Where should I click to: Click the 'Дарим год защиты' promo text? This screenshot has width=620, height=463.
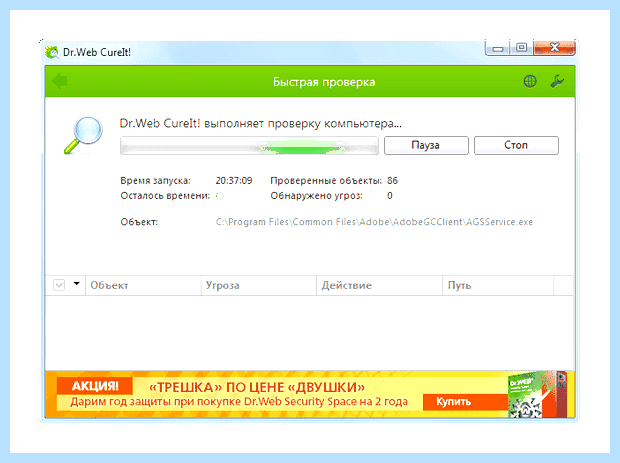coord(239,402)
